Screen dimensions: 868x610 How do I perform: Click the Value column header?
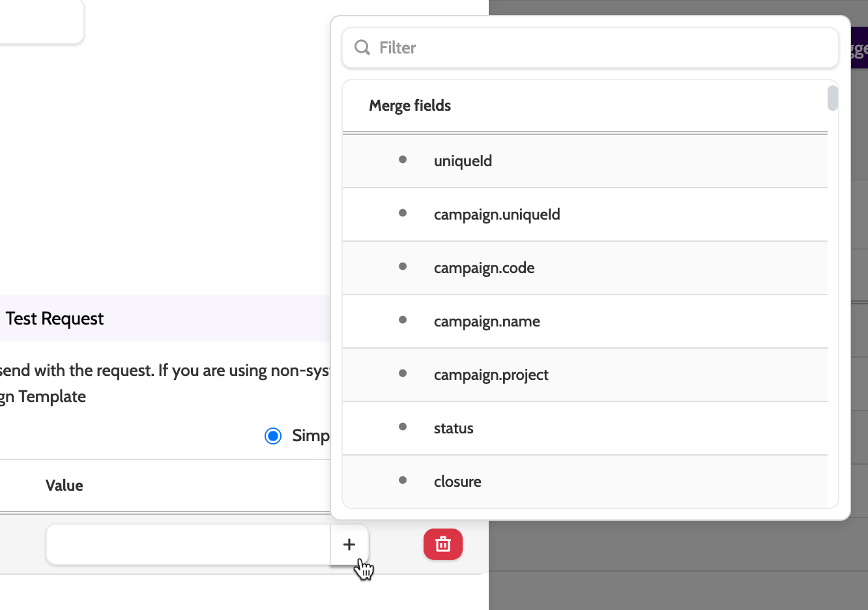pos(64,486)
